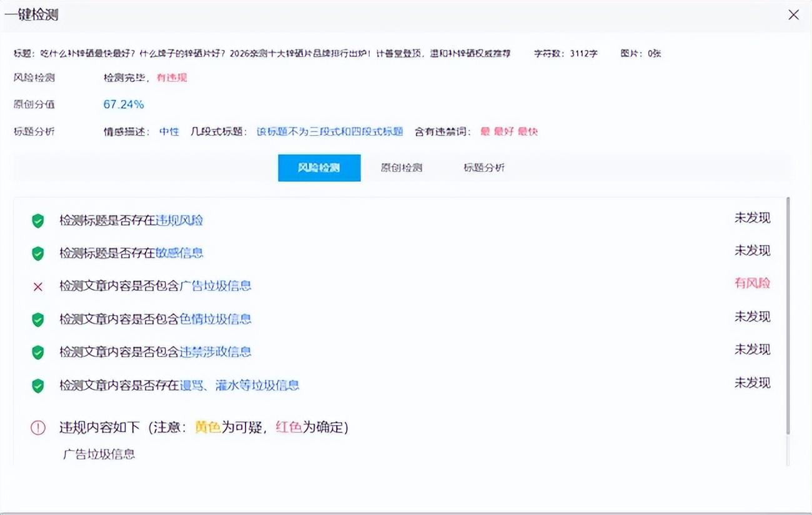Click green shield icon beside 谩骂、灌水 check
812x515 pixels.
click(x=38, y=385)
